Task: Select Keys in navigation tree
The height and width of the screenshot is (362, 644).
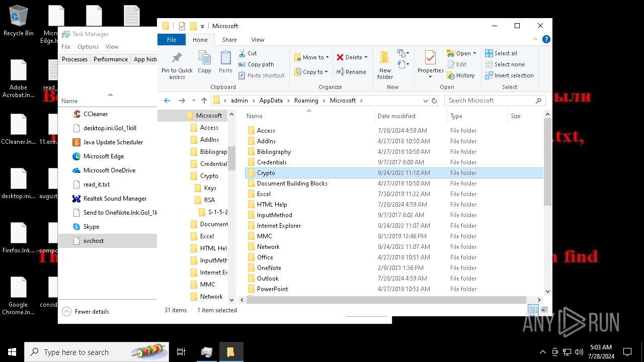Action: pos(210,188)
